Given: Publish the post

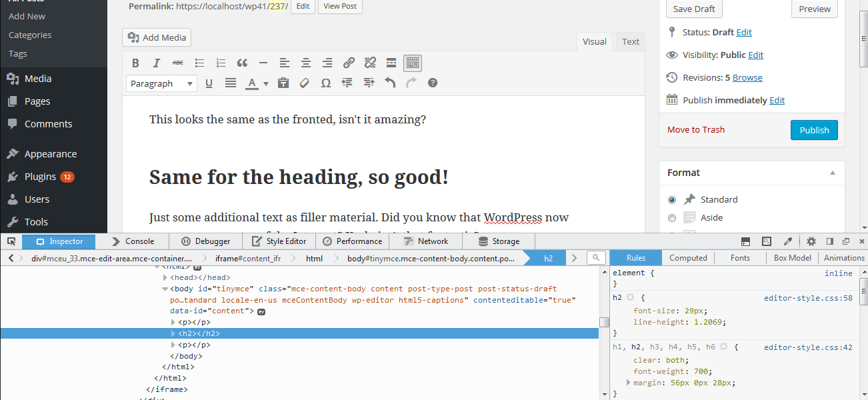Looking at the screenshot, I should click(x=814, y=130).
